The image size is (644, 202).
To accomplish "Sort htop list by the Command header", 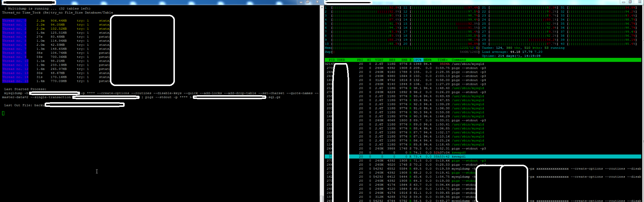I will point(459,60).
